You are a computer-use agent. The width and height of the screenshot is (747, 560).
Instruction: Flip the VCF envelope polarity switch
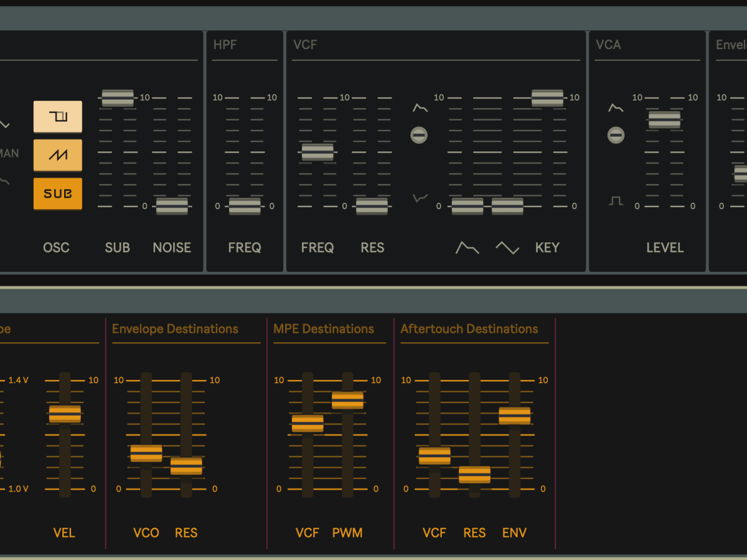click(419, 134)
